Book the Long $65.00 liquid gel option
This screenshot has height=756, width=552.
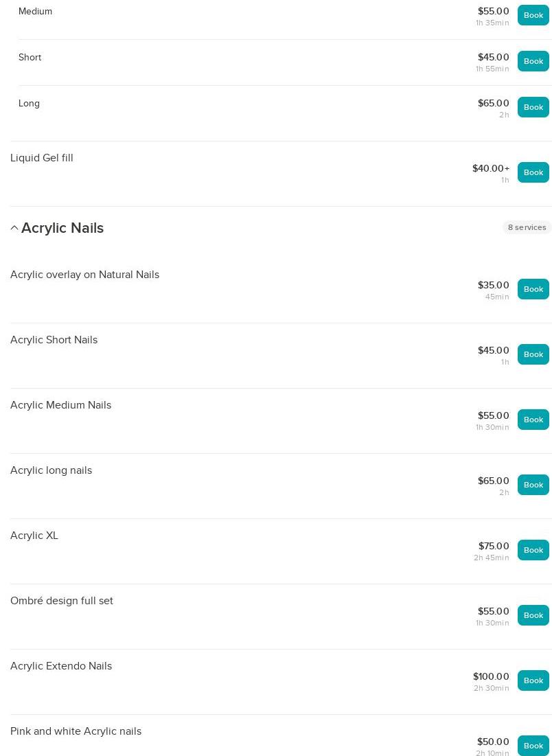pyautogui.click(x=533, y=107)
